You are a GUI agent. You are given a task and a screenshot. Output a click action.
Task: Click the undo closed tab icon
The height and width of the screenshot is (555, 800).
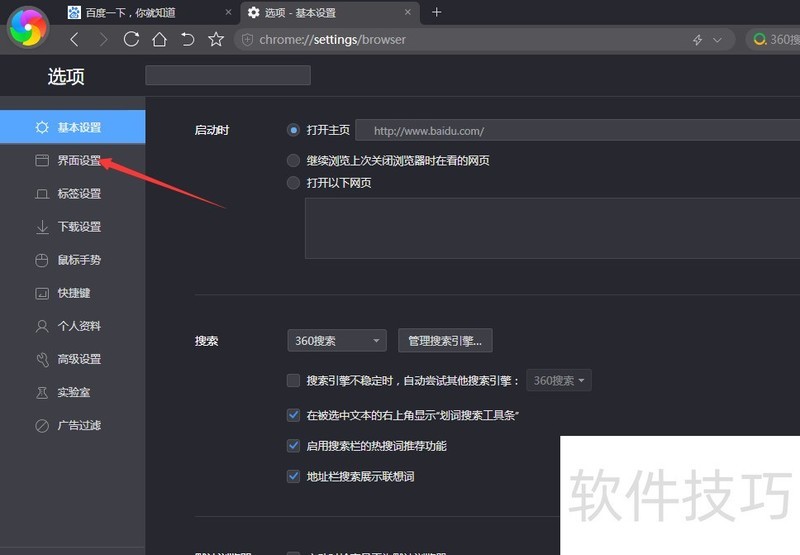click(188, 39)
